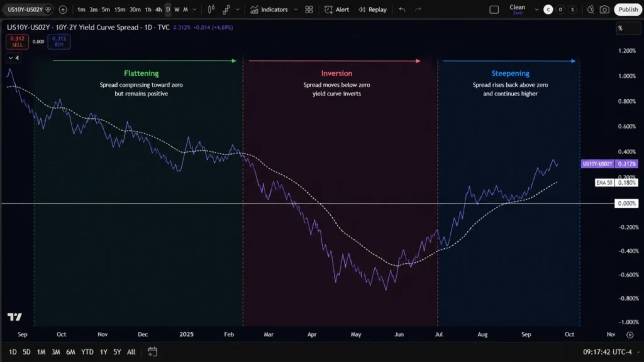Image resolution: width=644 pixels, height=362 pixels.
Task: Set the date range to All
Action: (131, 352)
